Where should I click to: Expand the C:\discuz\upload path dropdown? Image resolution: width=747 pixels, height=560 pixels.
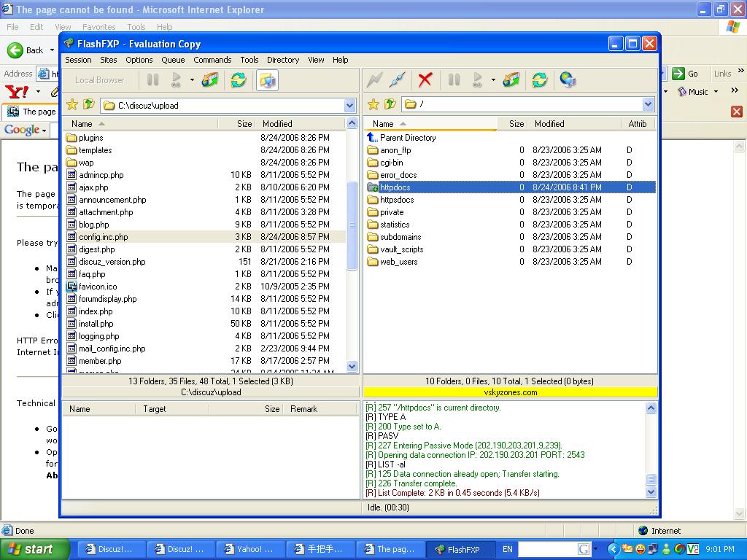tap(349, 106)
